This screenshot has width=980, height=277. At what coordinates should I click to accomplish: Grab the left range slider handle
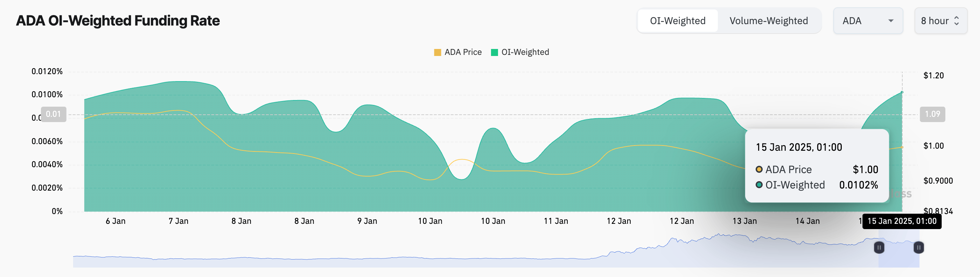tap(879, 248)
